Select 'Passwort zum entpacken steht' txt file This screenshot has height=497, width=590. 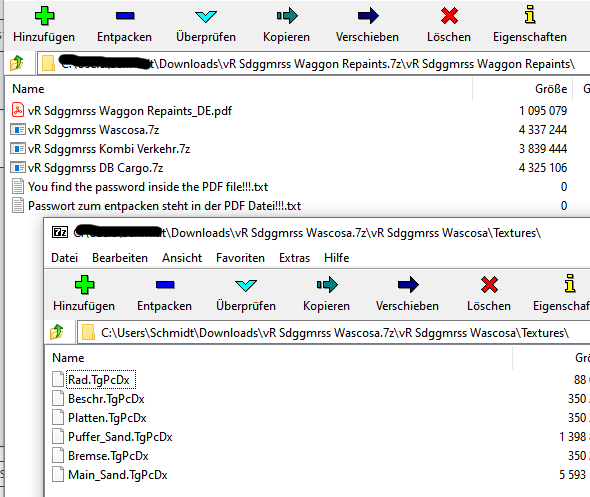(x=164, y=206)
